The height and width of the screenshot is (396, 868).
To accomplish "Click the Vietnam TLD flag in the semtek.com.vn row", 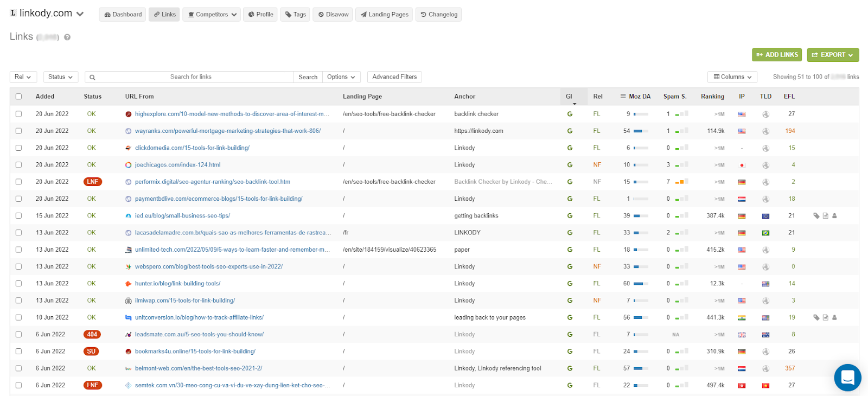I will click(x=765, y=386).
